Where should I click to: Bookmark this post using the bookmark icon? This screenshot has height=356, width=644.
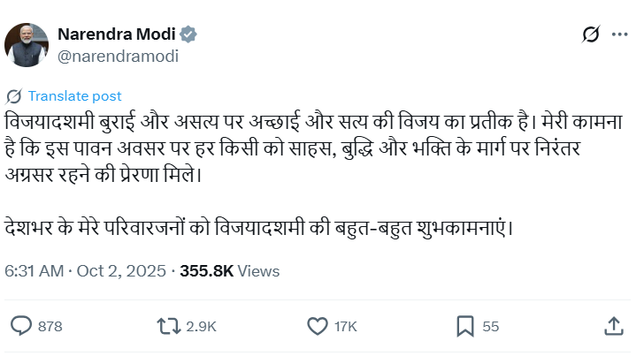click(464, 326)
